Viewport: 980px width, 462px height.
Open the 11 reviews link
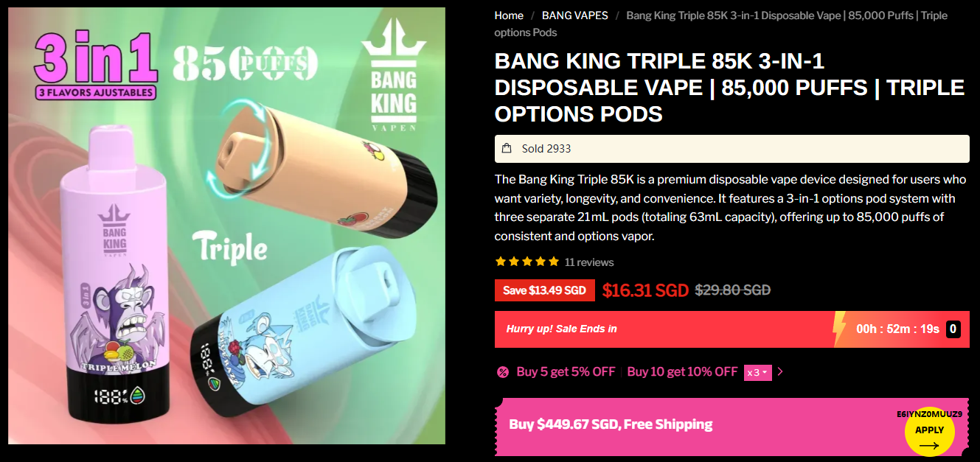click(x=589, y=262)
